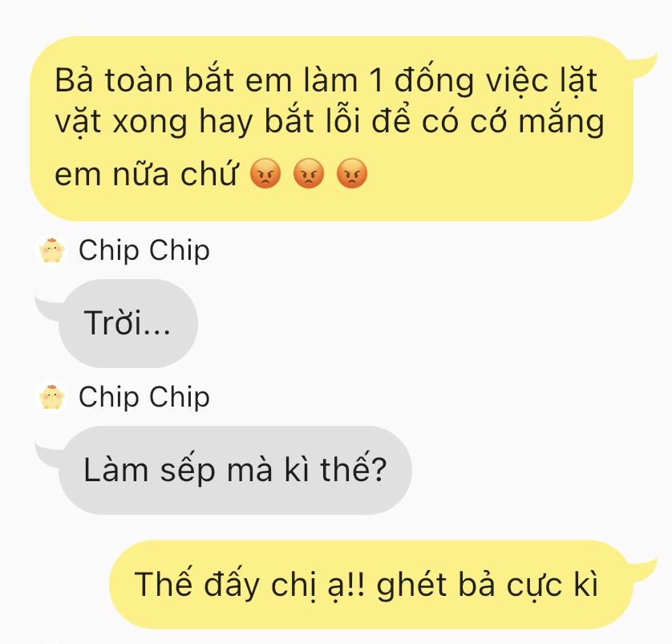
Task: Click the tail of "Thế đấy chị ạ" bubble
Action: point(642,570)
